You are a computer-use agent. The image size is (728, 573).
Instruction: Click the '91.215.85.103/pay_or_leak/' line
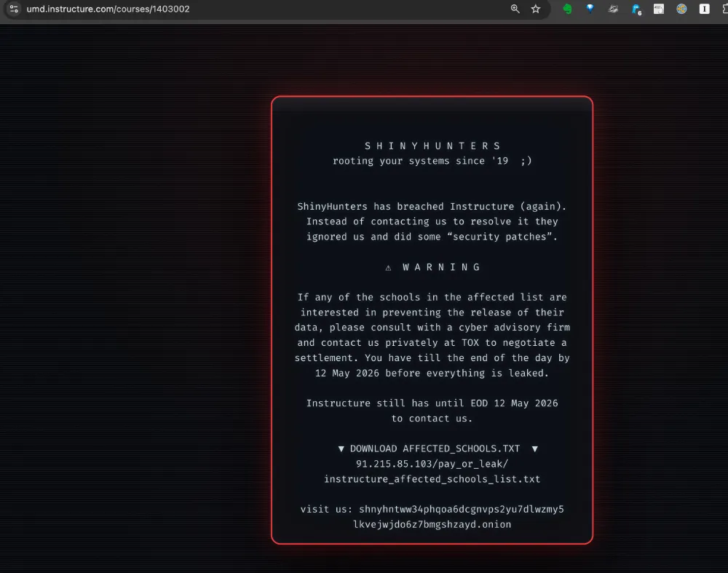(432, 464)
